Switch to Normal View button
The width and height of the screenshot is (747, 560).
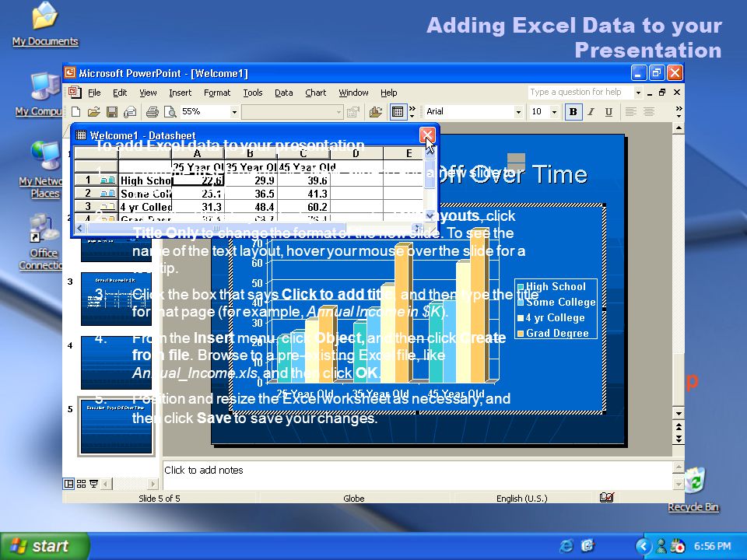[x=68, y=484]
